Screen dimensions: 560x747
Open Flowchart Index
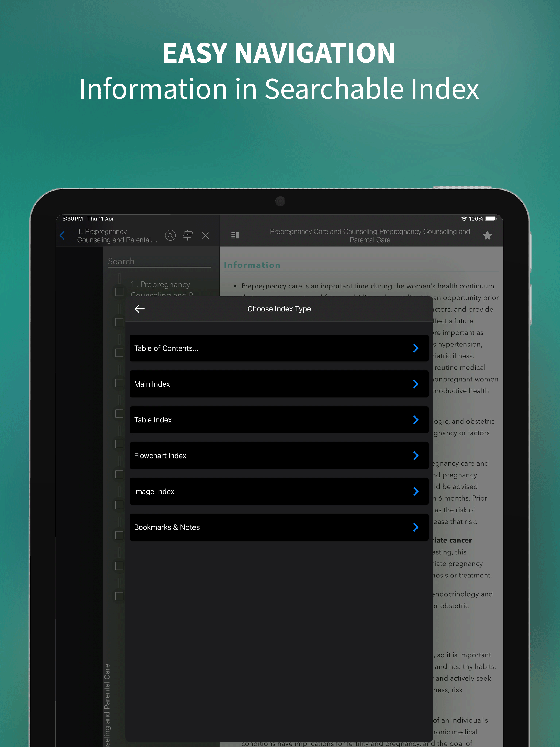click(279, 456)
